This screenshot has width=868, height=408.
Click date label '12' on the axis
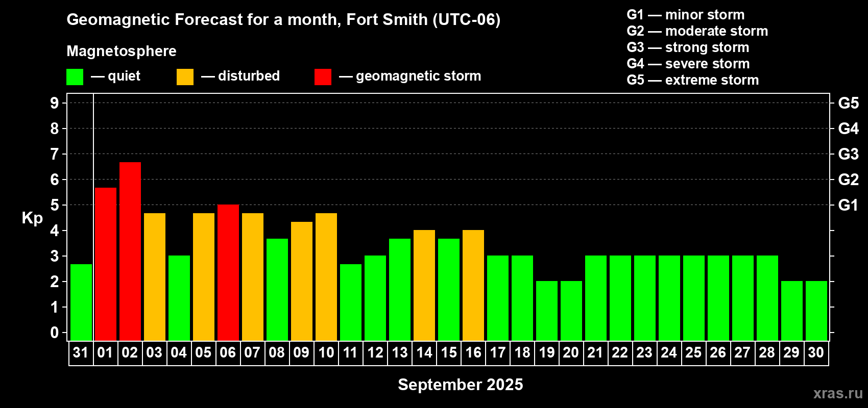pyautogui.click(x=375, y=353)
